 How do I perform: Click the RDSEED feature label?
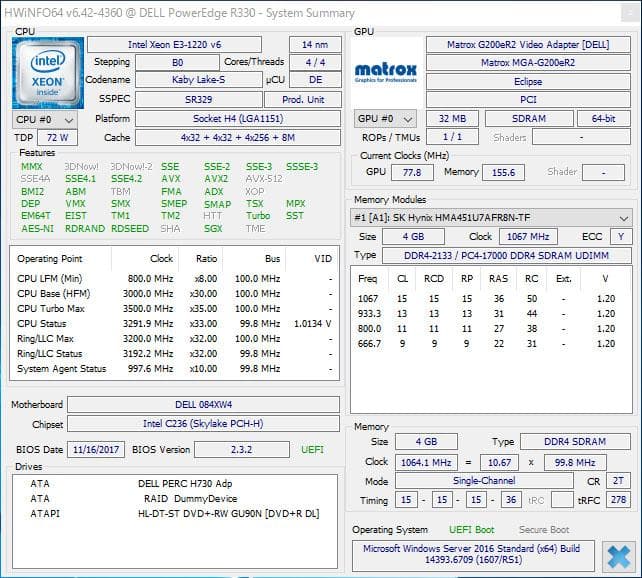130,228
